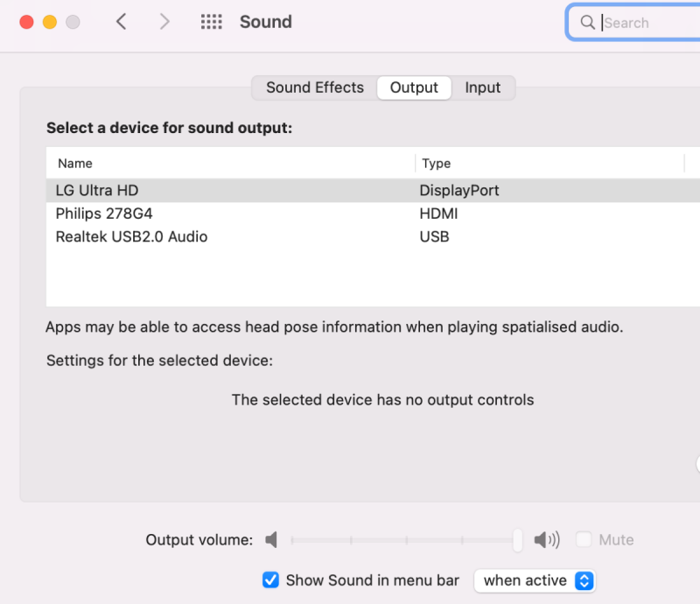Viewport: 700px width, 604px height.
Task: Sort devices by Name column header
Action: click(75, 164)
